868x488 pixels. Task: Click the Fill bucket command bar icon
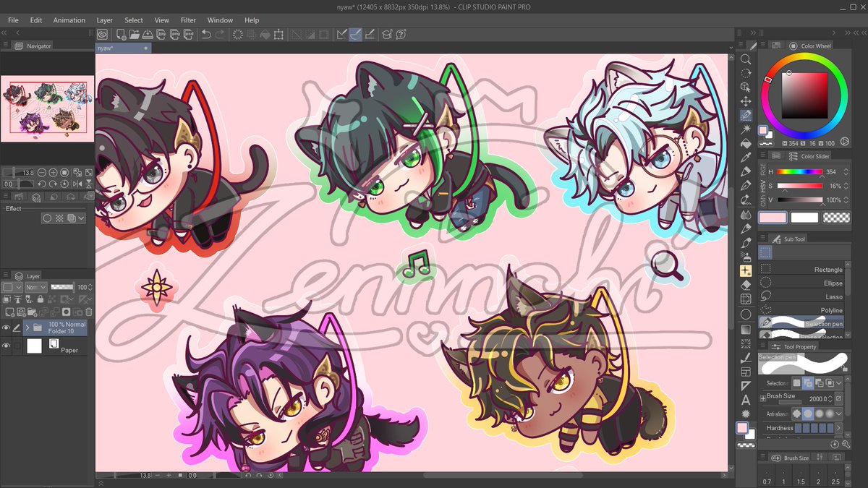click(x=265, y=34)
